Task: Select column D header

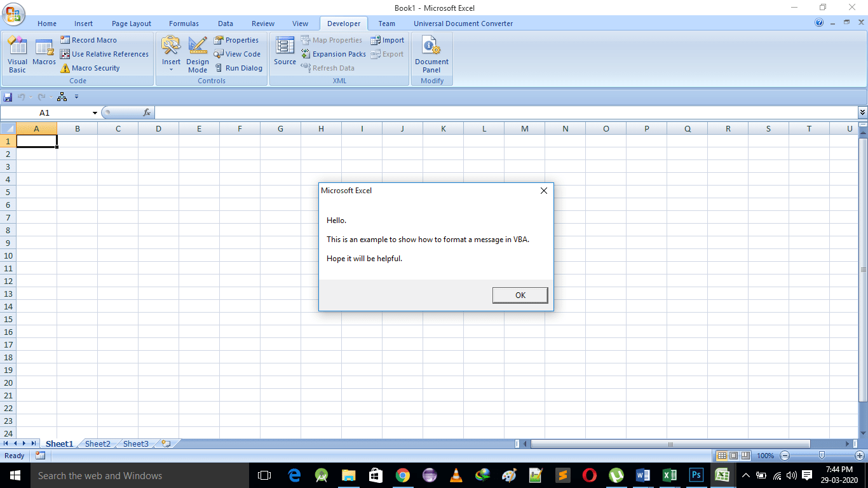Action: pos(159,128)
